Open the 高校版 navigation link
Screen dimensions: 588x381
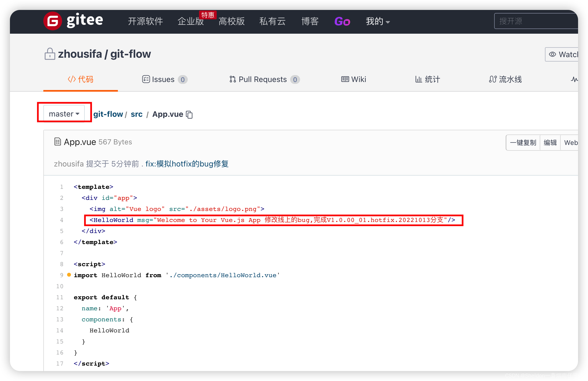[232, 21]
